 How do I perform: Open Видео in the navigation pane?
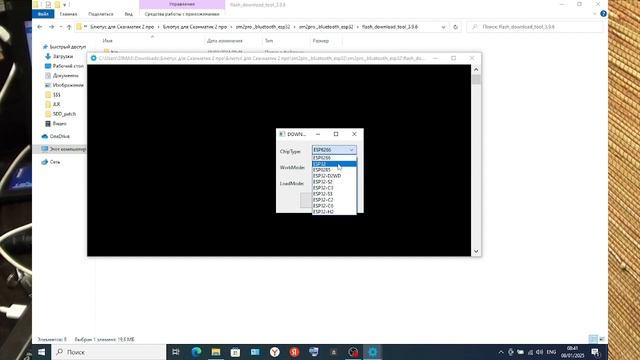(56, 123)
